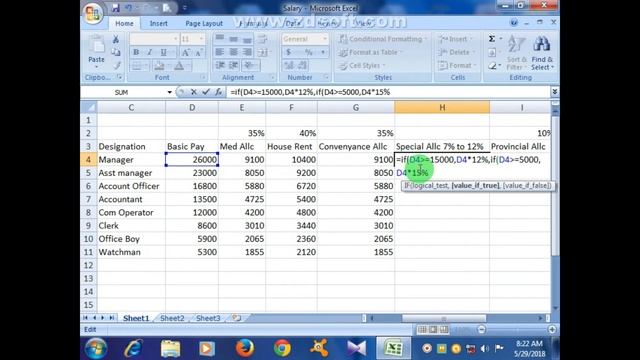640x360 pixels.
Task: Click the Decrease Decimal icon
Action: coord(302,65)
